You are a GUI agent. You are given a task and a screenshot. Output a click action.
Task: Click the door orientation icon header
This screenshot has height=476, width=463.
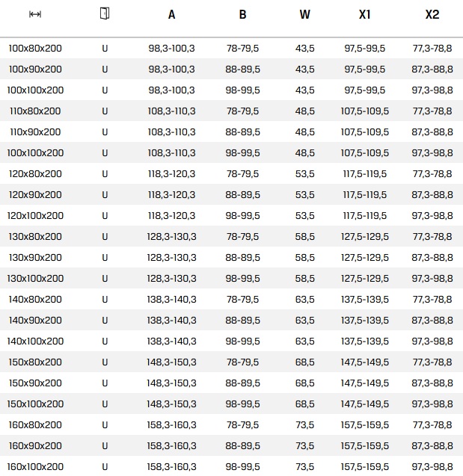(105, 13)
